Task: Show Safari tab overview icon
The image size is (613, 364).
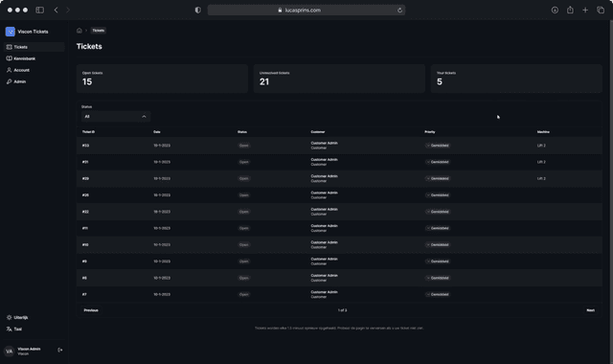Action: click(x=601, y=11)
